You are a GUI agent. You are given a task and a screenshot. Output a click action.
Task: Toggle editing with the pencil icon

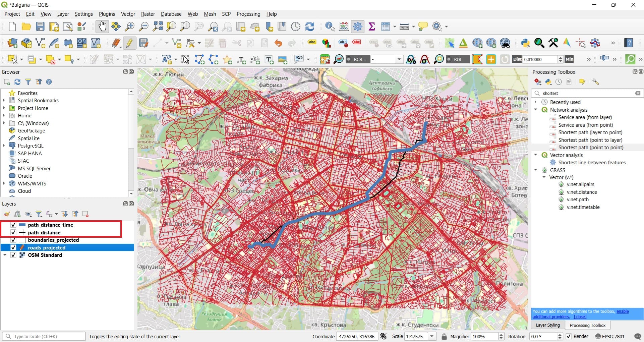(x=129, y=43)
